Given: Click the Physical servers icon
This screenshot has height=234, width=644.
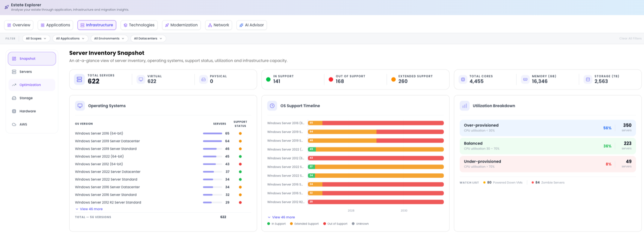Looking at the screenshot, I should [204, 80].
